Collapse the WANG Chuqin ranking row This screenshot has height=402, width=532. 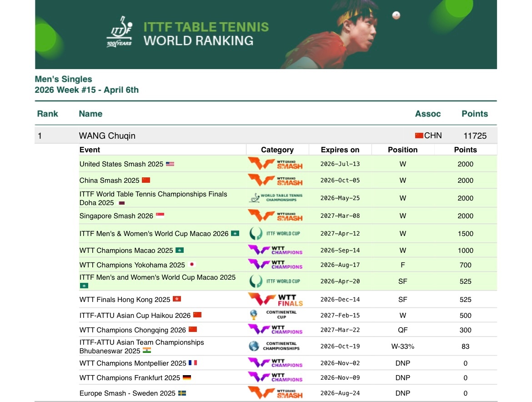point(266,136)
